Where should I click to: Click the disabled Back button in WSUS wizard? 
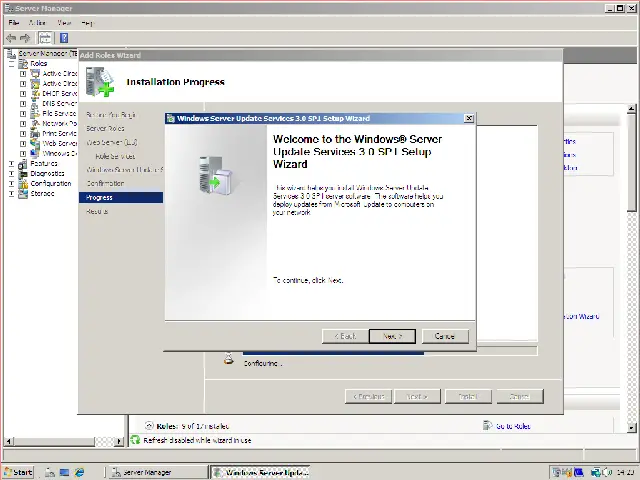point(345,336)
